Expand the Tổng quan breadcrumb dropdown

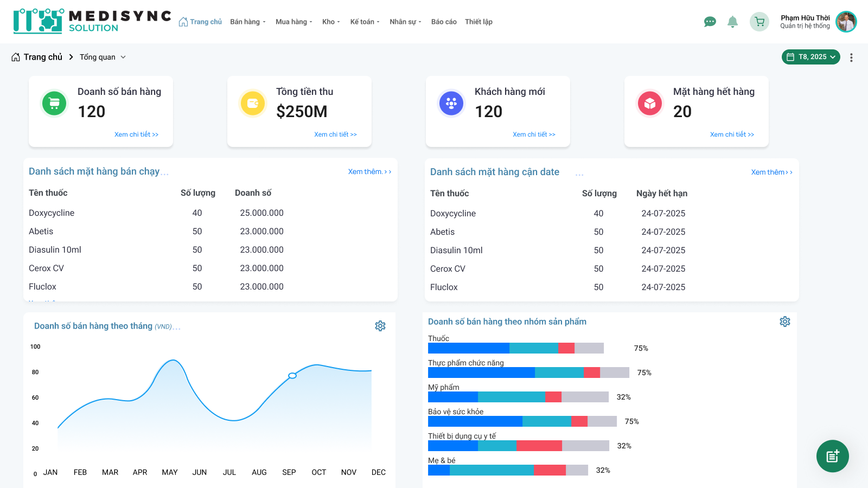coord(123,57)
